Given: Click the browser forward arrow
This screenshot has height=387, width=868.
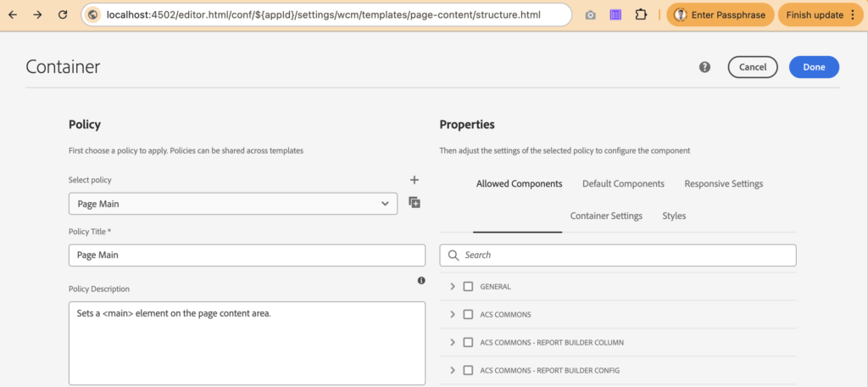Looking at the screenshot, I should point(37,15).
